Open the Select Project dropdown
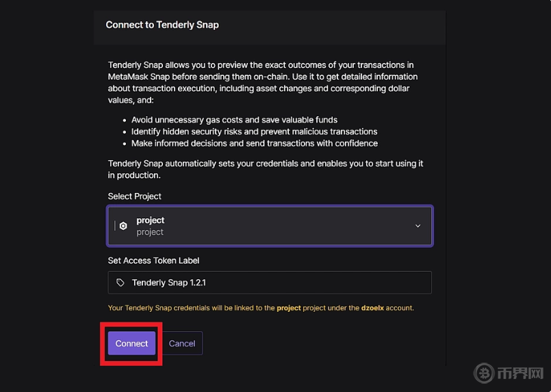 (270, 226)
